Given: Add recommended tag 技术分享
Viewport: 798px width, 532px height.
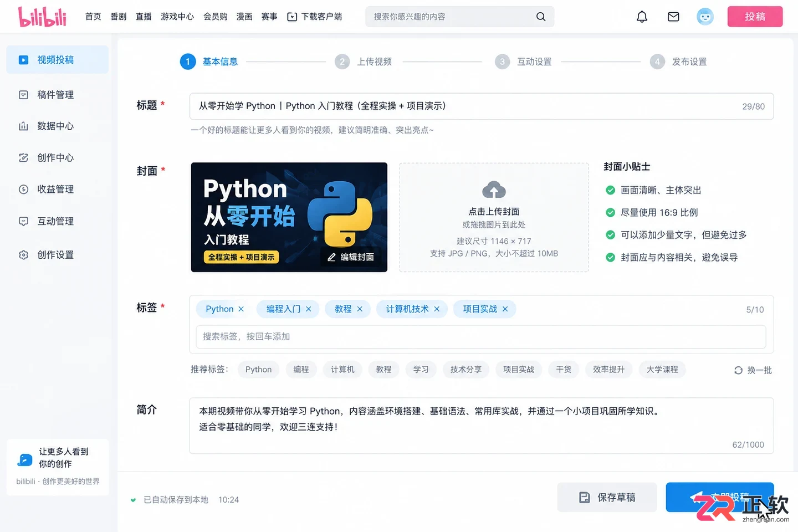Looking at the screenshot, I should coord(465,370).
